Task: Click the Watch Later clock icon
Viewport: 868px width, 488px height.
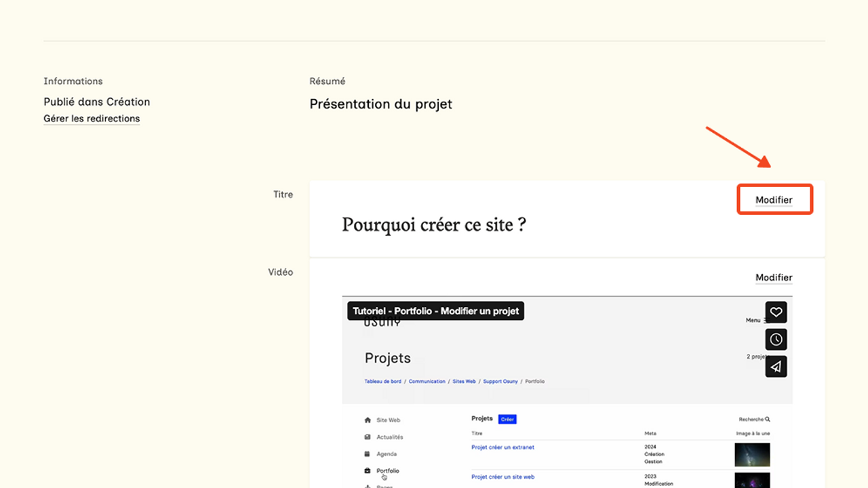Action: point(776,339)
